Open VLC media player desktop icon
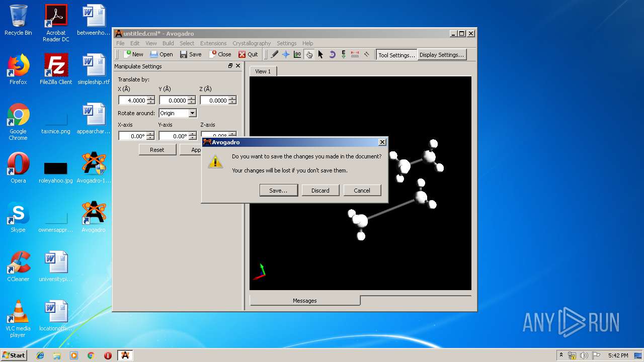The image size is (644, 362). click(x=18, y=319)
